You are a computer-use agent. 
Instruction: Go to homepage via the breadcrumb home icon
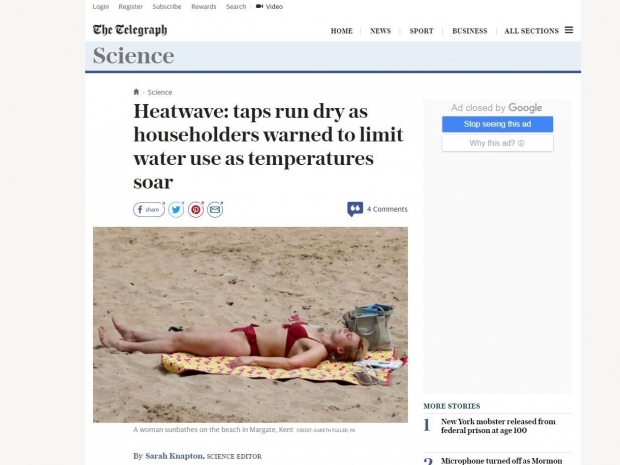pyautogui.click(x=136, y=92)
